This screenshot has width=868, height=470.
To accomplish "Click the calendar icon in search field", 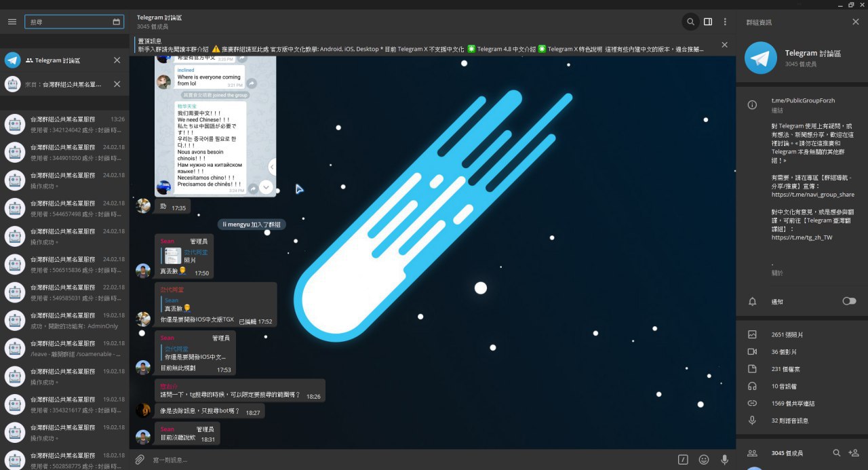I will pyautogui.click(x=116, y=22).
